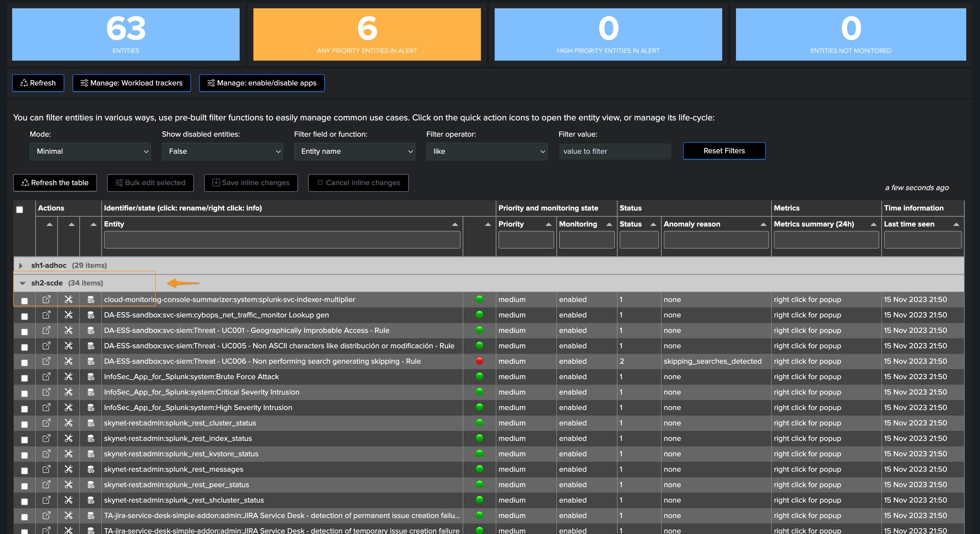The height and width of the screenshot is (534, 980).
Task: Click the Last time seen filter box
Action: 922,240
